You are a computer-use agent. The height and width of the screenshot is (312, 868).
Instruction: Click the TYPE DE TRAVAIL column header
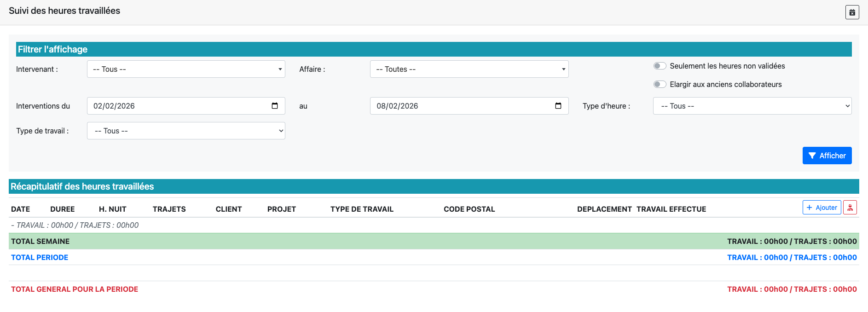pos(362,209)
